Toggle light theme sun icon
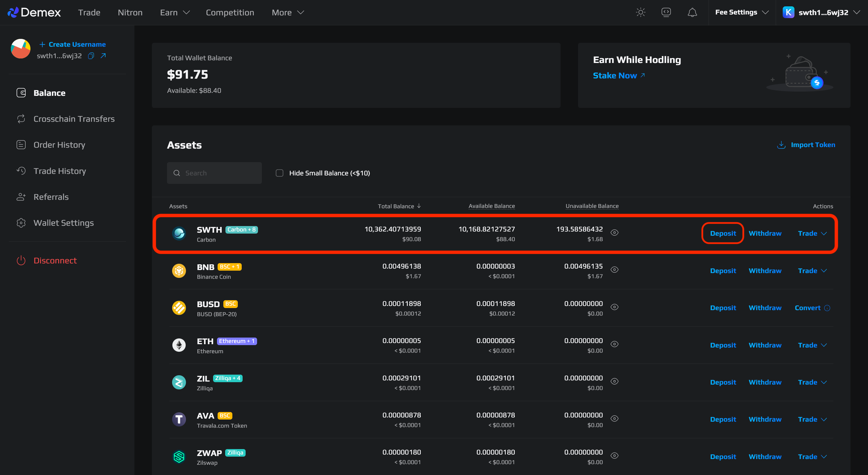The height and width of the screenshot is (475, 868). [640, 12]
